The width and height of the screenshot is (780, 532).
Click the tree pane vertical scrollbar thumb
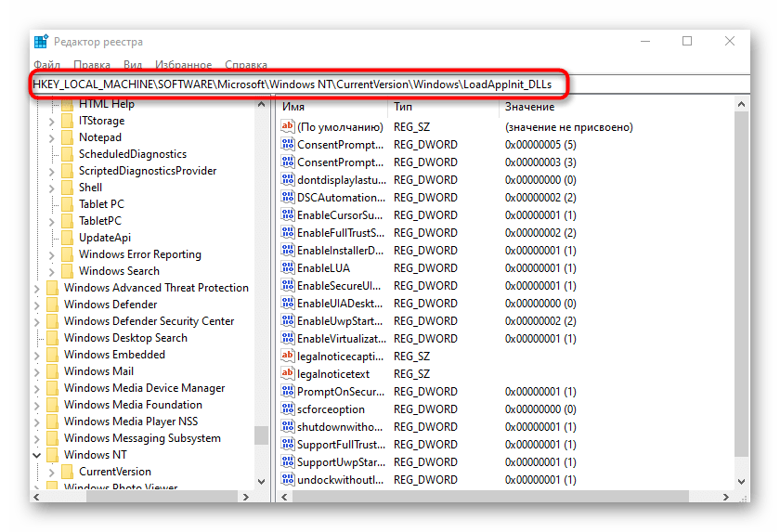coord(261,435)
